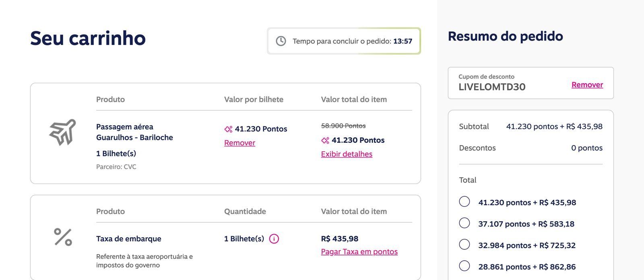Click the Taxa de embarque product title
The height and width of the screenshot is (280, 644).
128,239
